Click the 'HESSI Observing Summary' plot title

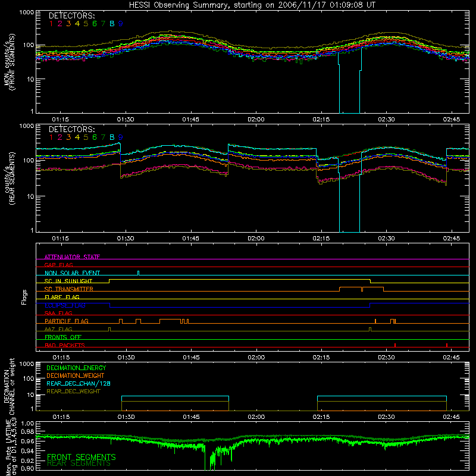252,5
